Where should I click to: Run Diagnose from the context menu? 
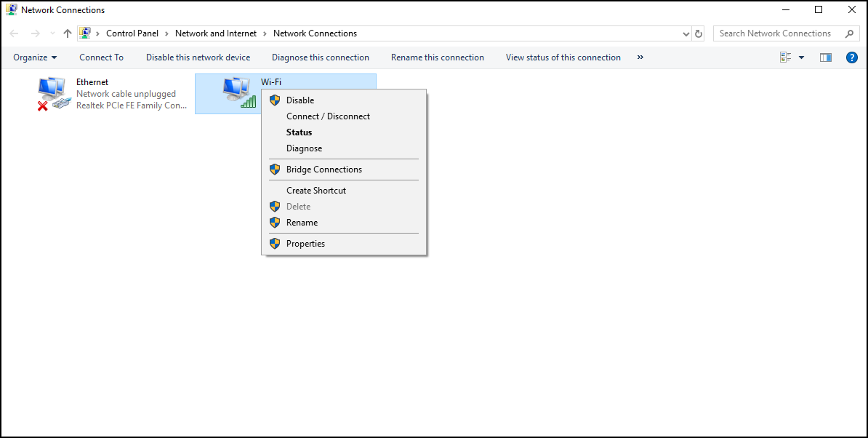click(x=344, y=148)
